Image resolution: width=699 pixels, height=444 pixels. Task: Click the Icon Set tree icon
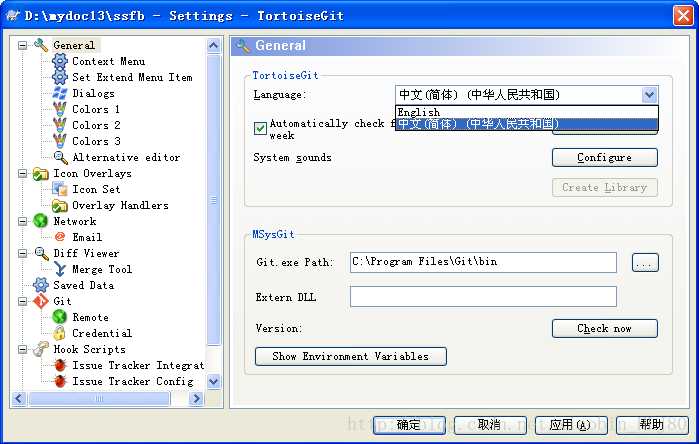pyautogui.click(x=60, y=189)
